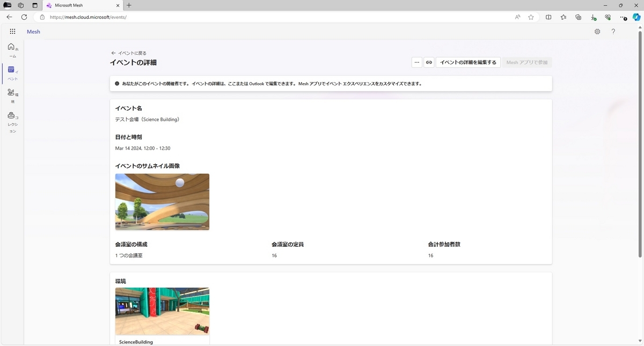Add this page to favorites star
Viewport: 644px width, 346px height.
pyautogui.click(x=531, y=17)
